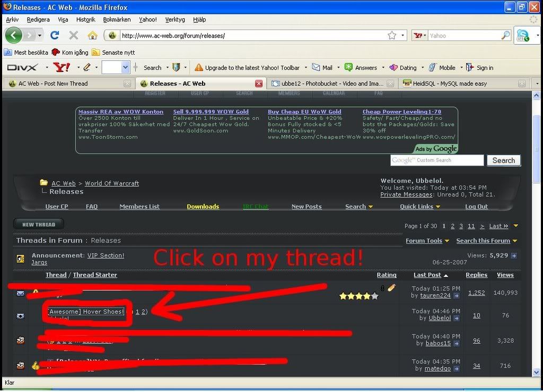Reload the page with the refresh icon
Viewport: 543px width, 392px height.
55,35
